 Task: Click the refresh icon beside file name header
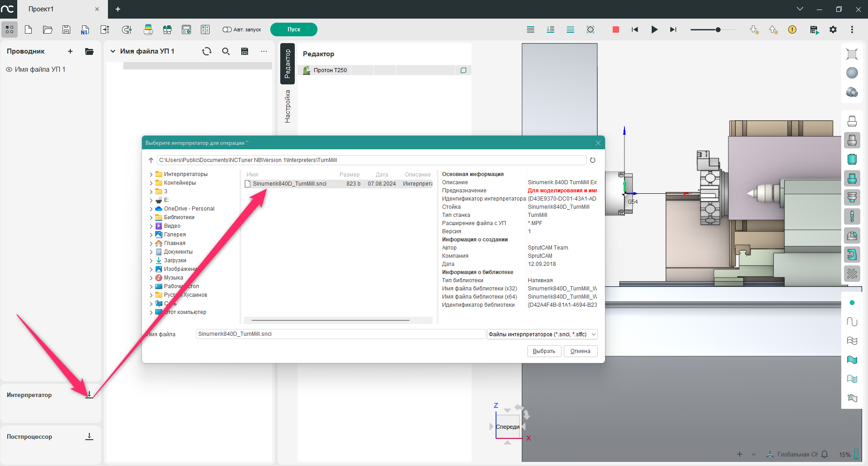(x=207, y=51)
